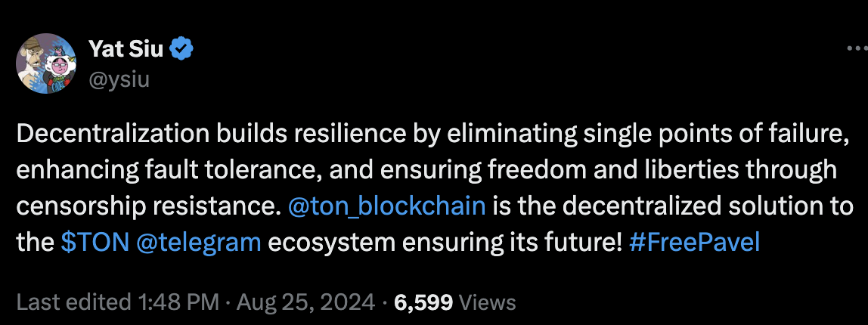The width and height of the screenshot is (868, 325).
Task: Click the blue verified checkmark badge
Action: click(x=181, y=50)
